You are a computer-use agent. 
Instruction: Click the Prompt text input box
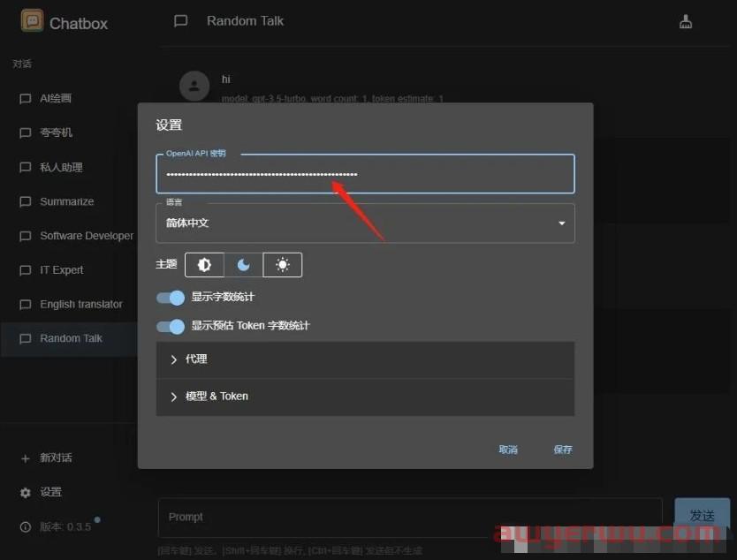coord(410,518)
